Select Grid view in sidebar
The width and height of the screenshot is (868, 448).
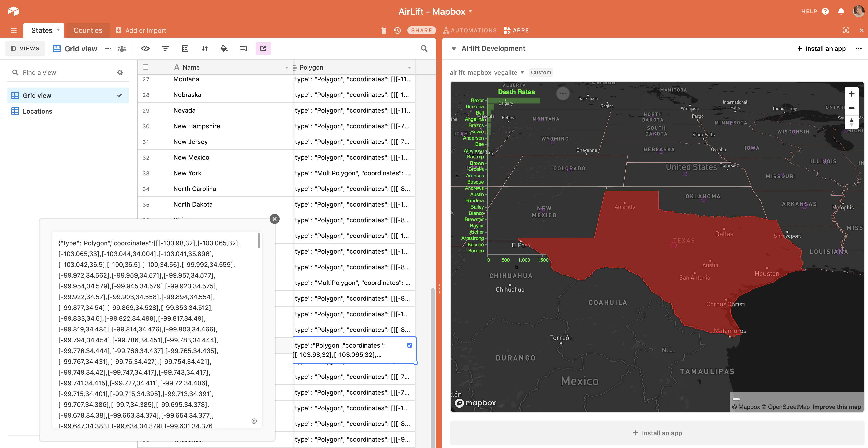tap(68, 96)
